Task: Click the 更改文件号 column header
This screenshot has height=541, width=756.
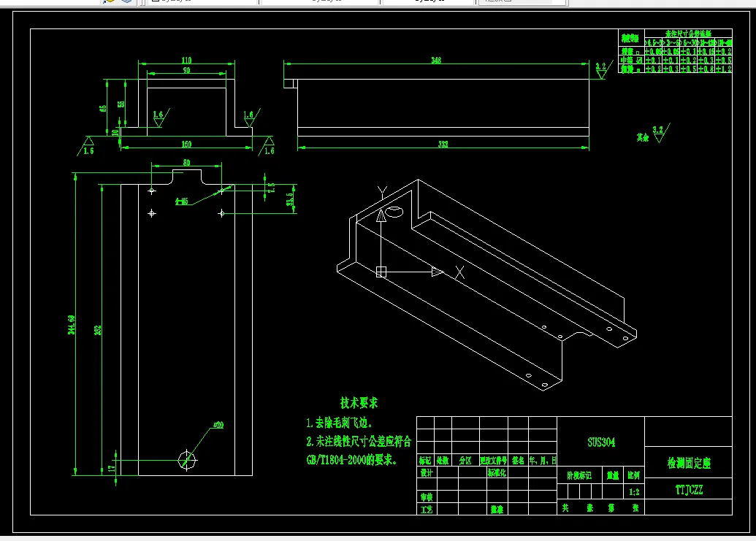Action: pos(493,461)
